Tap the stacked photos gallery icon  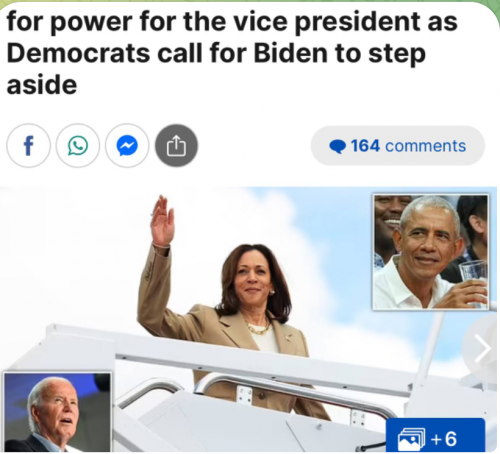tap(411, 439)
